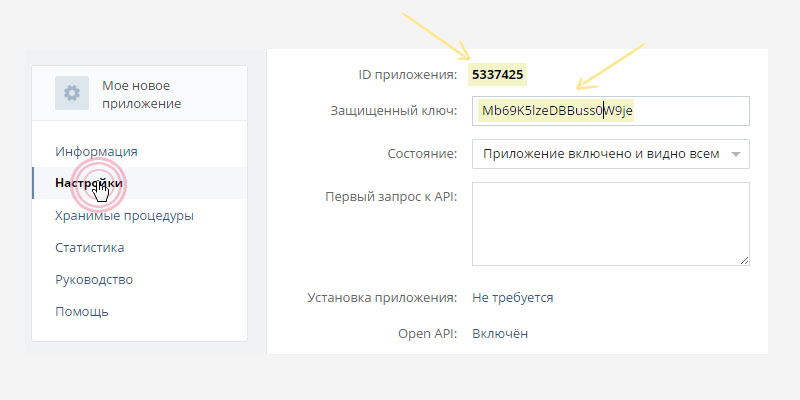The width and height of the screenshot is (800, 400).
Task: Click the "ID приложения:" label
Action: pos(407,74)
